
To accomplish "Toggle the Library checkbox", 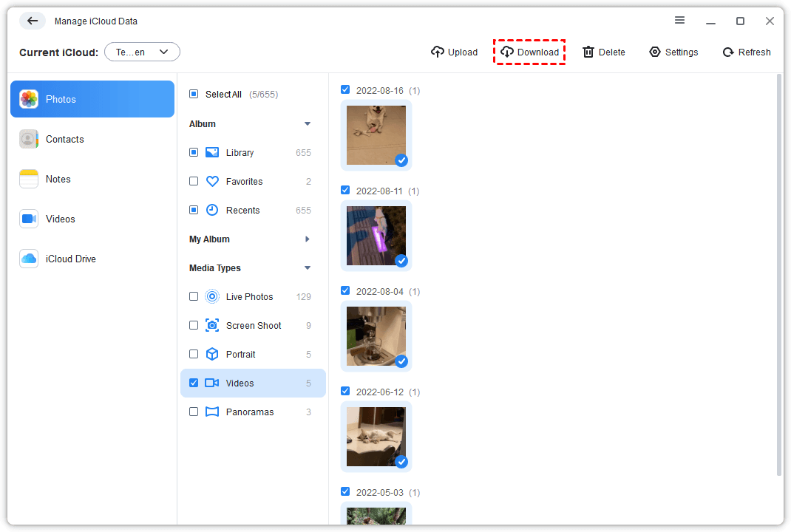I will tap(194, 152).
